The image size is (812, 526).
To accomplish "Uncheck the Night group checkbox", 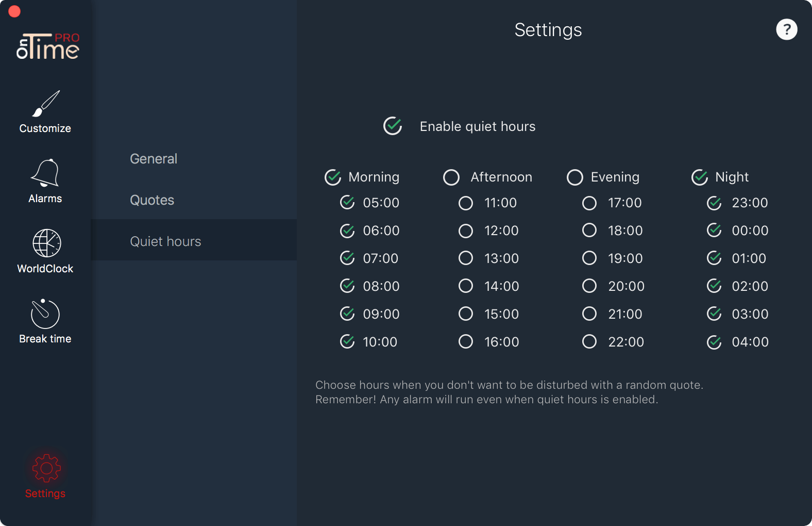I will tap(700, 177).
